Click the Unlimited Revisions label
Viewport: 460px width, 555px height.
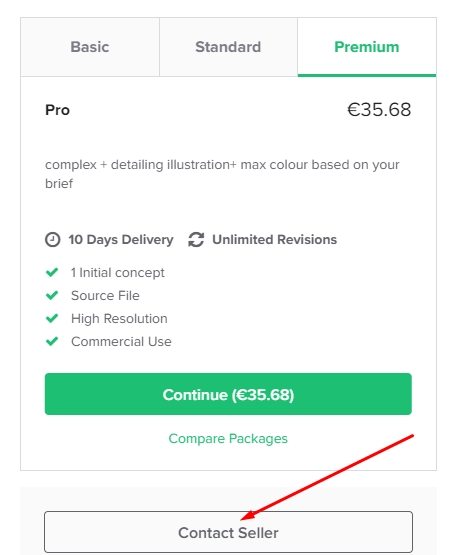coord(275,240)
